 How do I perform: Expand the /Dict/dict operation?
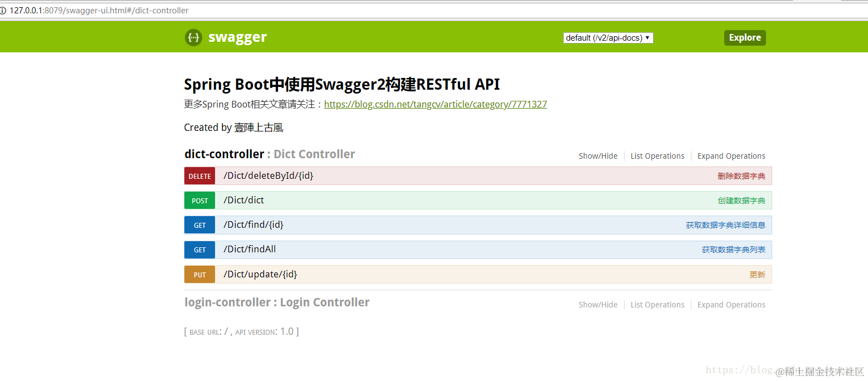pos(244,200)
